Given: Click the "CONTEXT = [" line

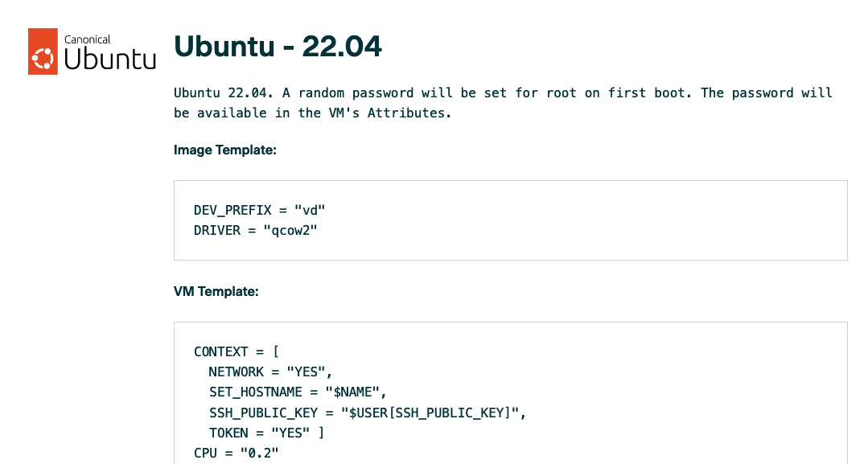Looking at the screenshot, I should point(237,351).
